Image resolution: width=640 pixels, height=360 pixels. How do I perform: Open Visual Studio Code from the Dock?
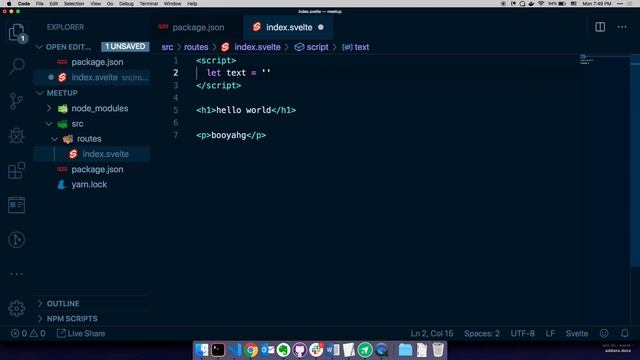[x=234, y=350]
